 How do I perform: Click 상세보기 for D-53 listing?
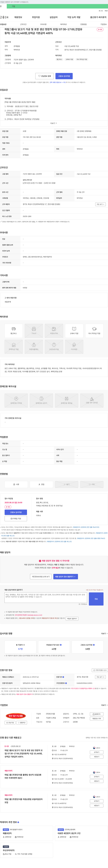(x=97, y=752)
